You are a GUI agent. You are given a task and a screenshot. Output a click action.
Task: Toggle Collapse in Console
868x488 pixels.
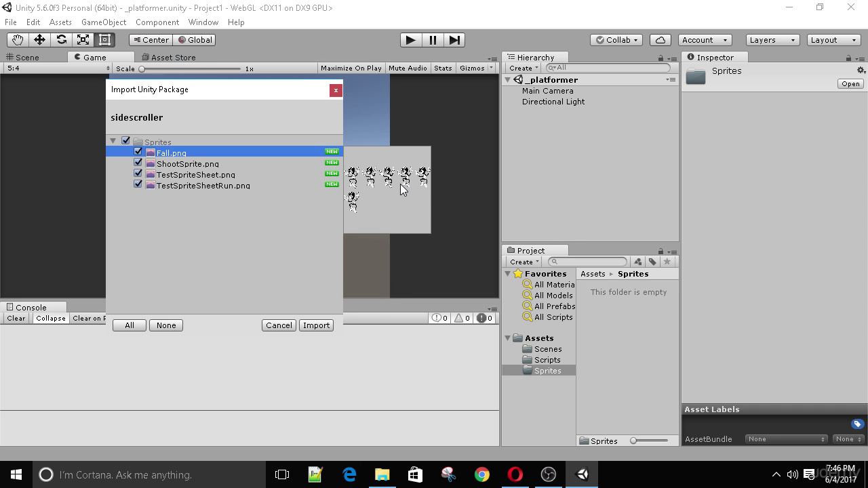point(51,318)
